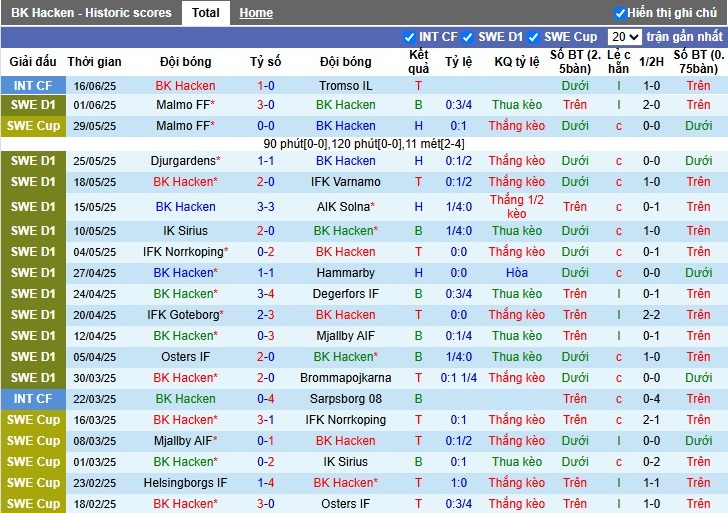Click the 2-3 score dated 20/04/25
Viewport: 728px width, 513px height.
click(266, 315)
